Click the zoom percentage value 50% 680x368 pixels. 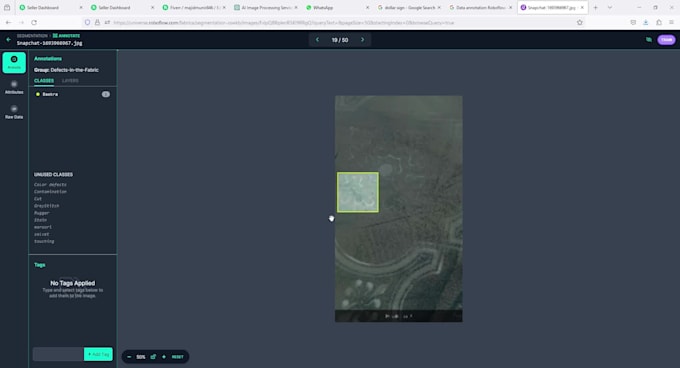141,357
